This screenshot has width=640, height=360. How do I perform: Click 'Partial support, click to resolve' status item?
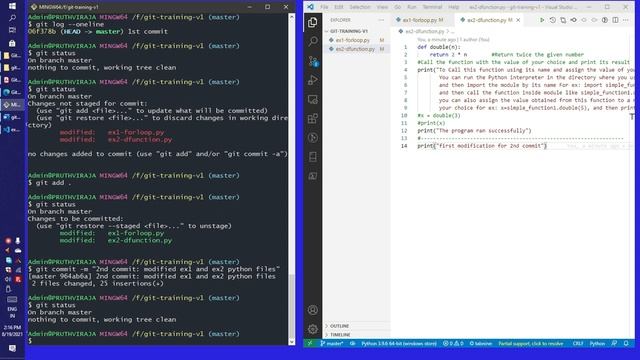[531, 344]
